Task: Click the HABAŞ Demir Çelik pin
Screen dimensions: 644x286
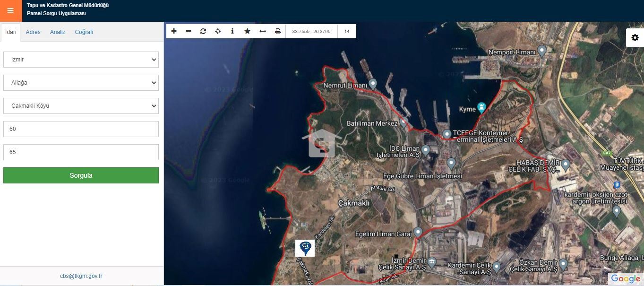Action: point(566,165)
